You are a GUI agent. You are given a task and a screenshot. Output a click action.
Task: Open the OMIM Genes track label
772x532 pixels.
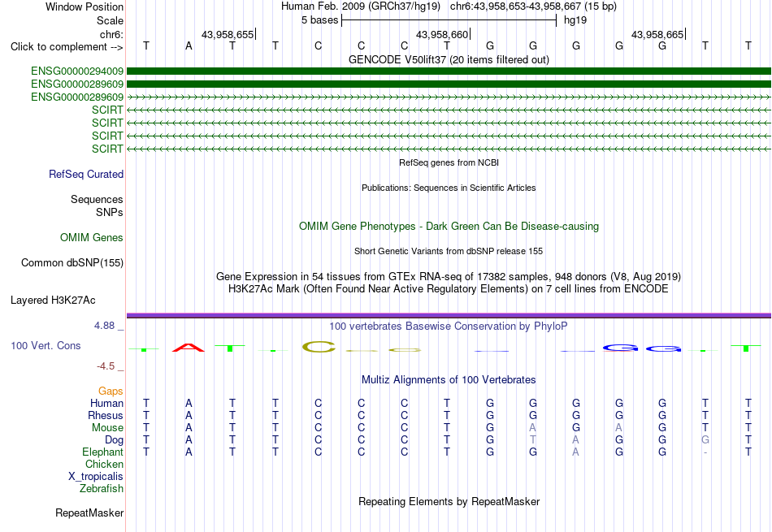point(92,238)
